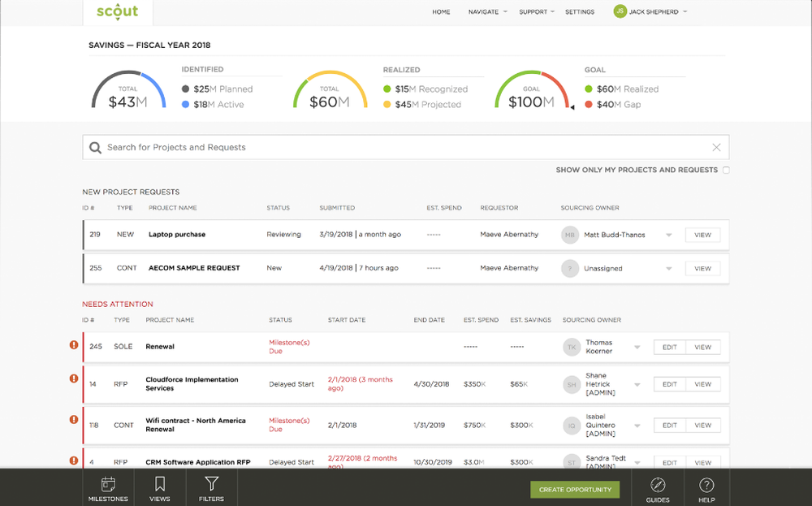812x506 pixels.
Task: Click the search magnifier icon
Action: point(95,148)
